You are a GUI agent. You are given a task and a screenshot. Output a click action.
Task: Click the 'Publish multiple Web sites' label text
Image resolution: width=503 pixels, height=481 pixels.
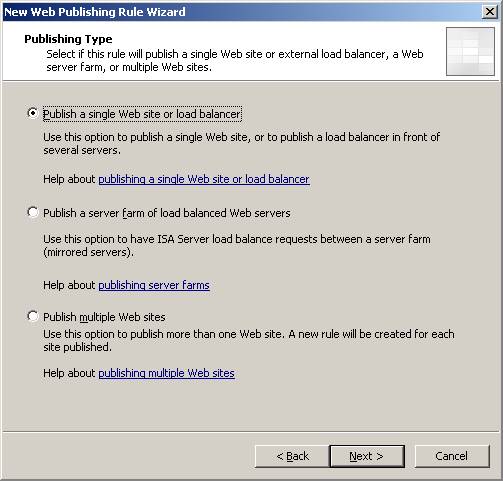pyautogui.click(x=104, y=317)
